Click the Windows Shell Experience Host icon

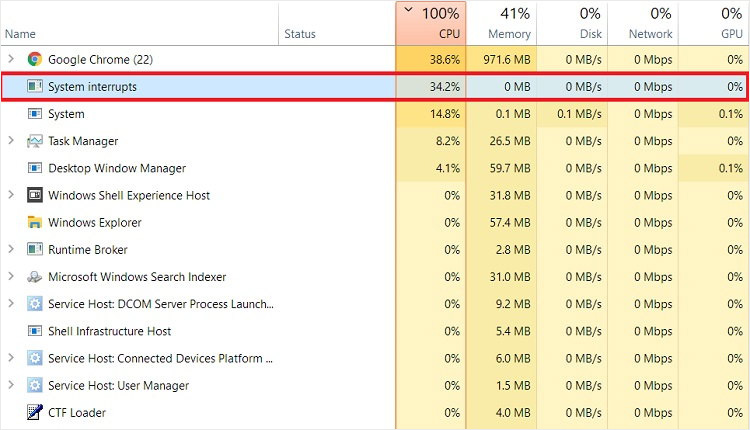coord(35,195)
